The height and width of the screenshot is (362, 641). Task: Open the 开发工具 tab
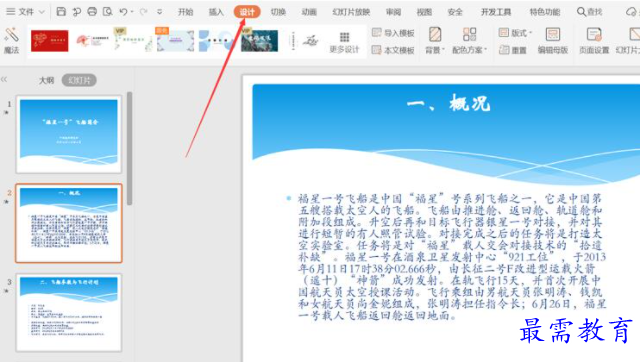(x=495, y=12)
